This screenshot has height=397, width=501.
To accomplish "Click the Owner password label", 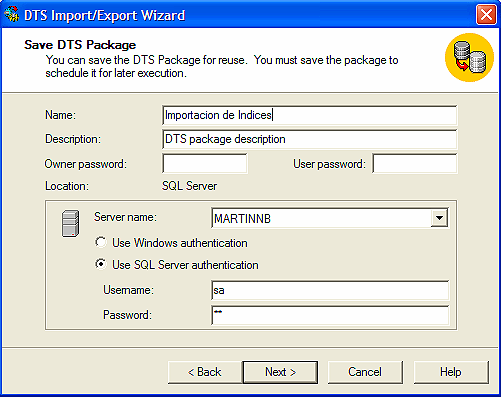I will click(86, 164).
